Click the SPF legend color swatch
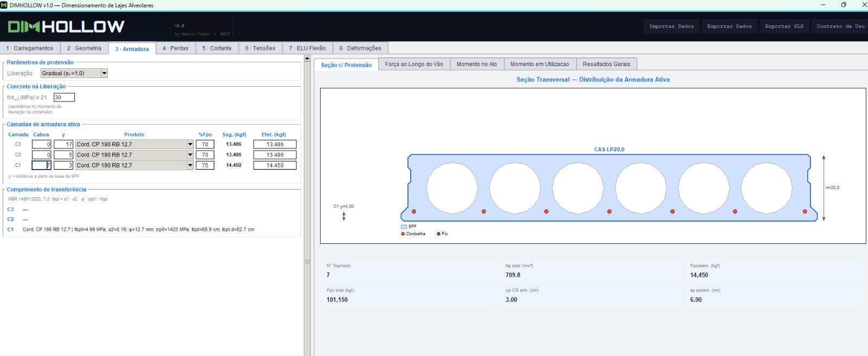868x356 pixels. (404, 226)
